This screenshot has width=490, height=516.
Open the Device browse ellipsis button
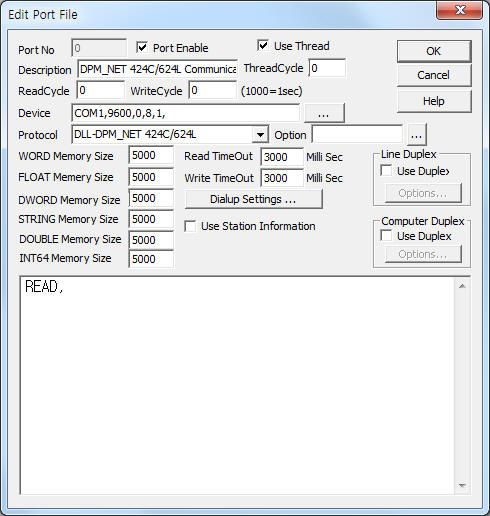tap(324, 113)
